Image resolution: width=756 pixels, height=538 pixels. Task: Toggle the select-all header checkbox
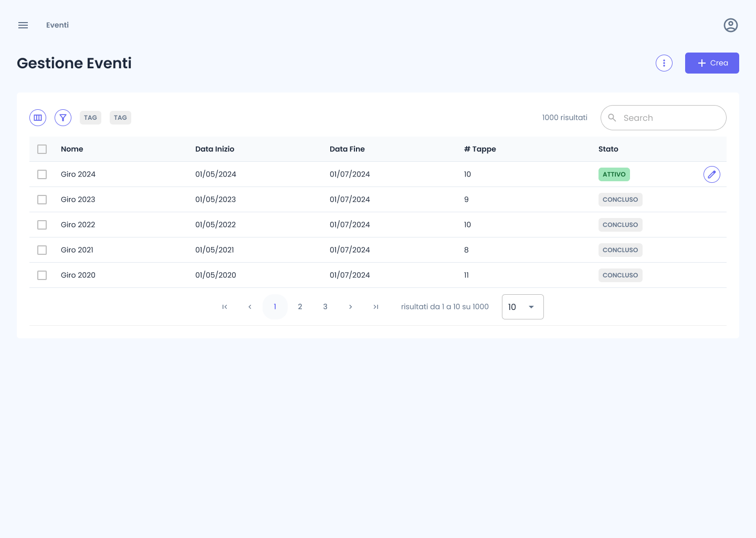click(x=42, y=149)
